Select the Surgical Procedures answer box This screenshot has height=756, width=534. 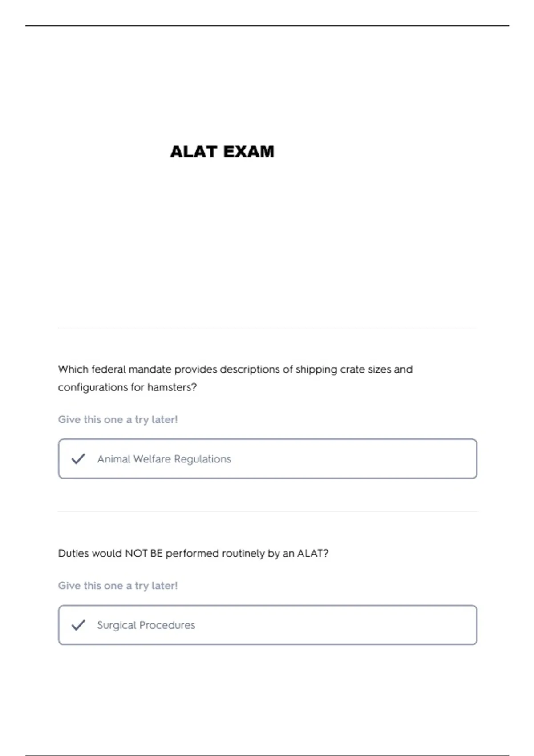(267, 625)
